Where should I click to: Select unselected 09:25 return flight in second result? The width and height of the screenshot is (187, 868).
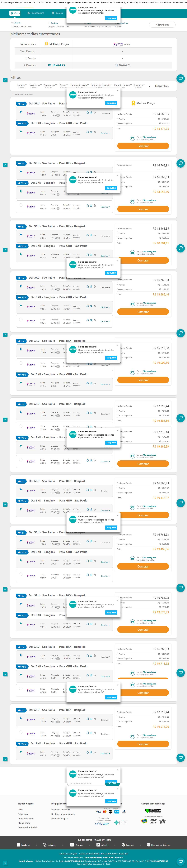(21, 205)
